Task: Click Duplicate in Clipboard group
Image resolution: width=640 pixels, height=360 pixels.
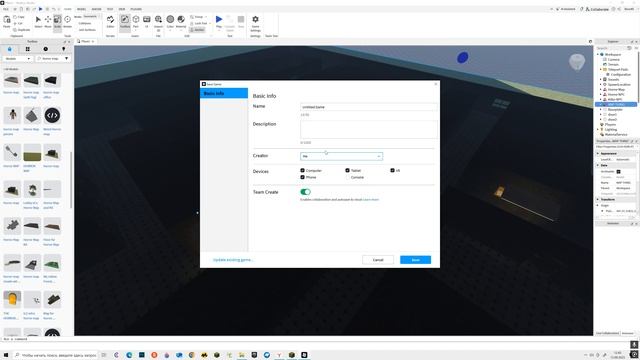Action: coord(22,30)
